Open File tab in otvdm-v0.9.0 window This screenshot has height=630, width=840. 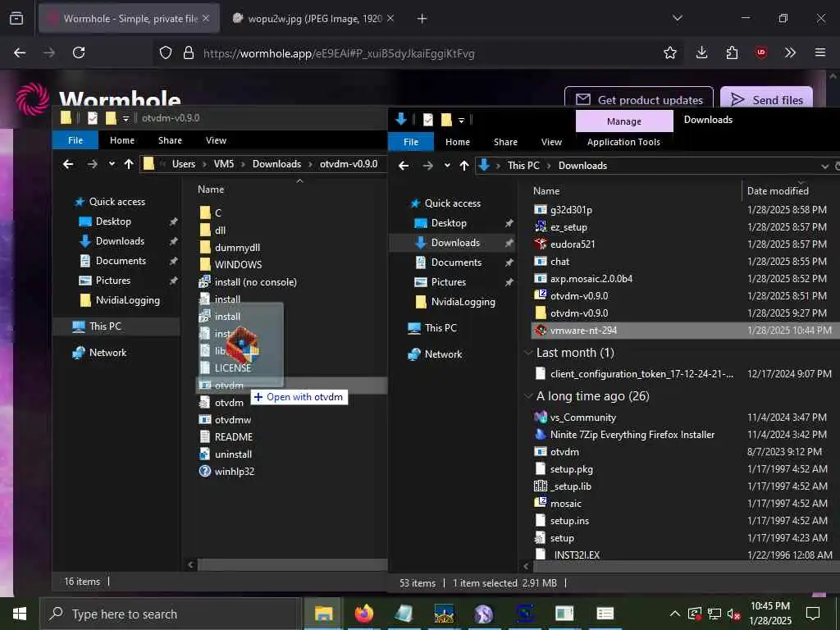(x=75, y=140)
